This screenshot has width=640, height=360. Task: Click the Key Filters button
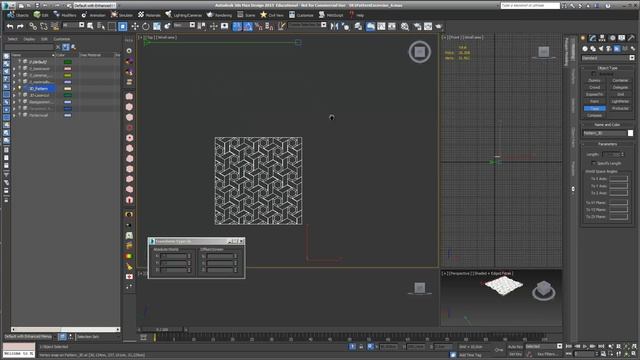[x=547, y=354]
